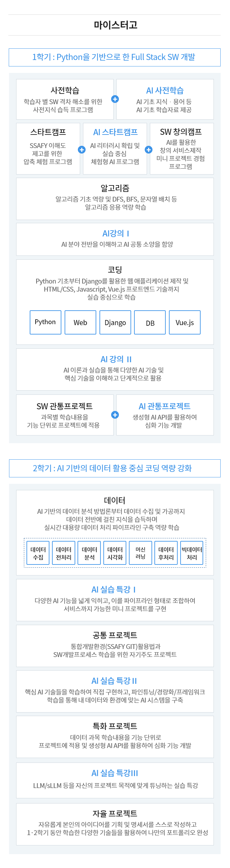The width and height of the screenshot is (230, 868).
Task: Select the Vue.js box
Action: tap(185, 323)
